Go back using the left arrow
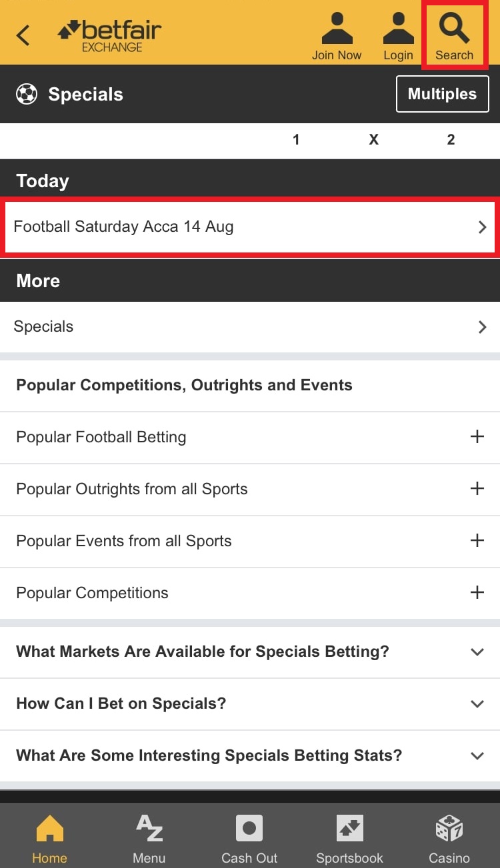The height and width of the screenshot is (868, 500). tap(23, 35)
